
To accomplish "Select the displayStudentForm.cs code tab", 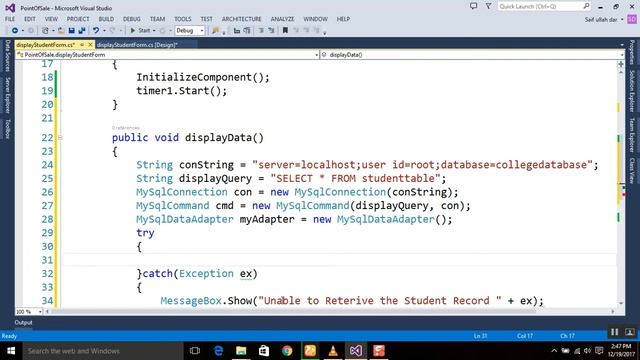I will coord(45,45).
